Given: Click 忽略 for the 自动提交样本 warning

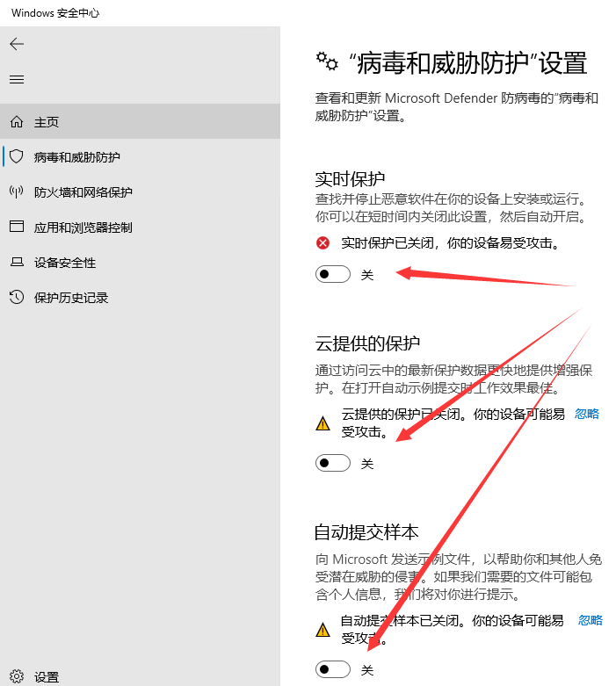Looking at the screenshot, I should click(591, 620).
